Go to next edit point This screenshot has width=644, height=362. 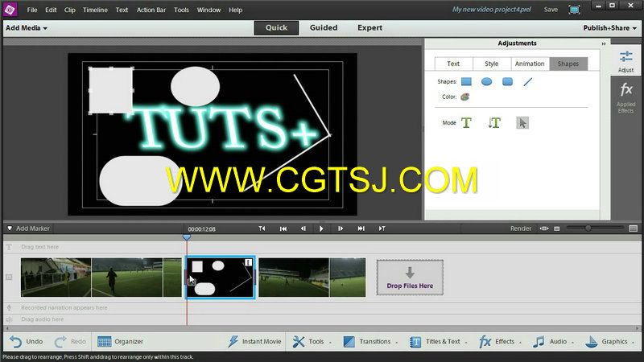coord(382,228)
